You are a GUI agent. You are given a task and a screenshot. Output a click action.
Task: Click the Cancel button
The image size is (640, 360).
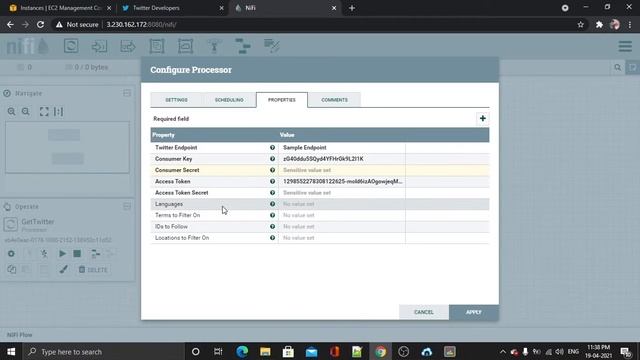(x=424, y=312)
